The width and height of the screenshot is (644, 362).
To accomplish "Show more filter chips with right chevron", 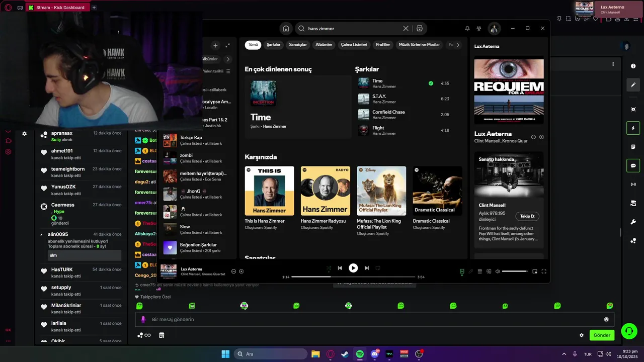I will click(x=457, y=45).
